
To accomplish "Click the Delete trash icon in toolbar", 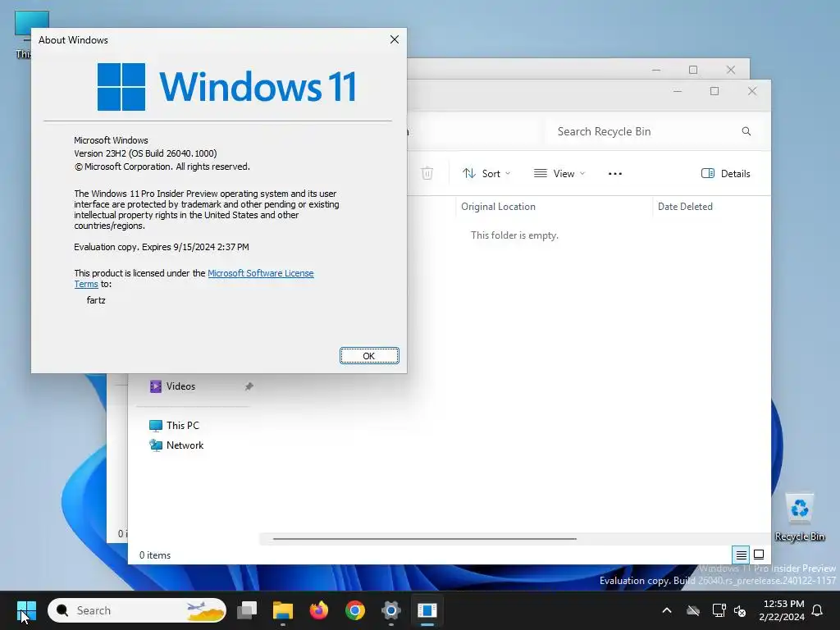I will point(427,174).
